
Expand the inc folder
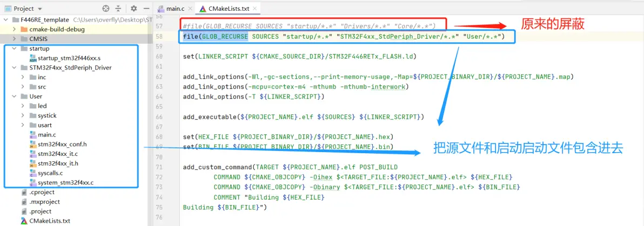tap(24, 77)
